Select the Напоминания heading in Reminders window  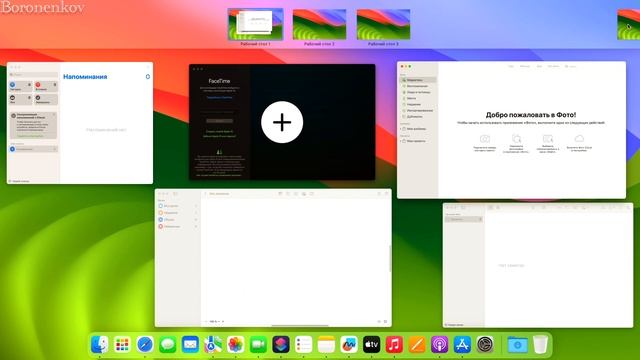pyautogui.click(x=85, y=77)
